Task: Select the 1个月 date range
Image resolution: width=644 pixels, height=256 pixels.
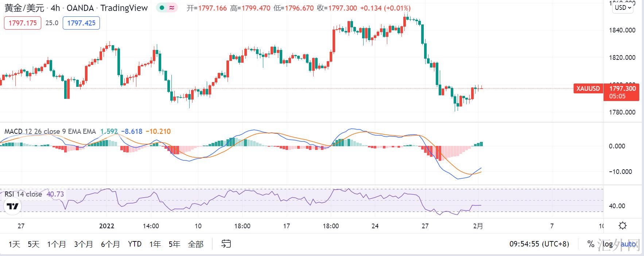Action: (57, 244)
